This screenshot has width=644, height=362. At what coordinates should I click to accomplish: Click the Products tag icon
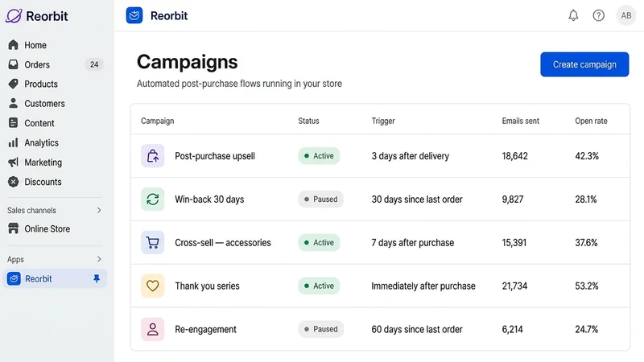[13, 84]
